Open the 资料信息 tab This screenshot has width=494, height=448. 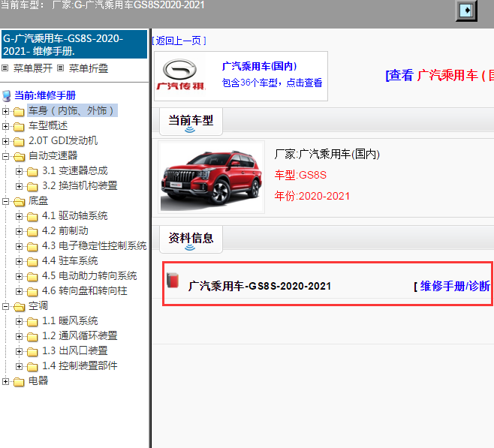[191, 239]
